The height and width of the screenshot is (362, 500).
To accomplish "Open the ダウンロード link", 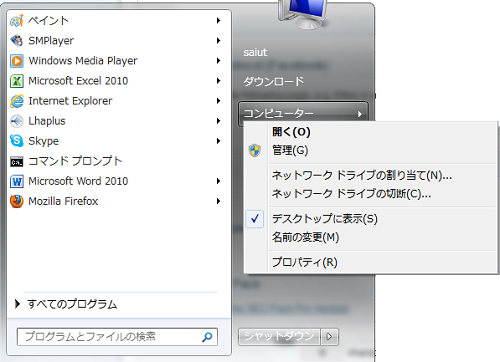I will 273,81.
